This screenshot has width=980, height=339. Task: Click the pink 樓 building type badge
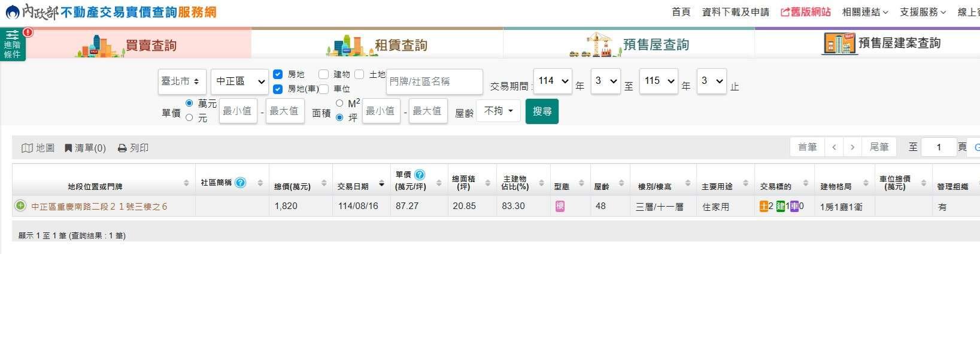click(560, 206)
